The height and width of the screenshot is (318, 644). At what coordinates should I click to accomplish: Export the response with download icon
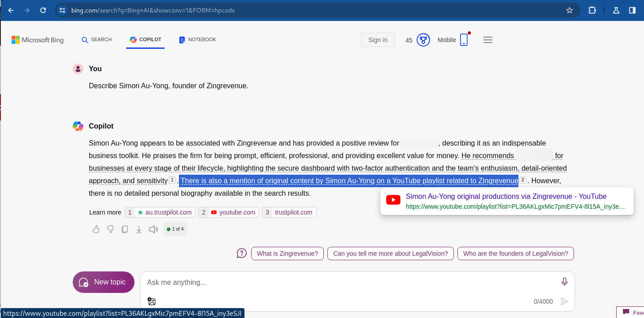[x=139, y=229]
